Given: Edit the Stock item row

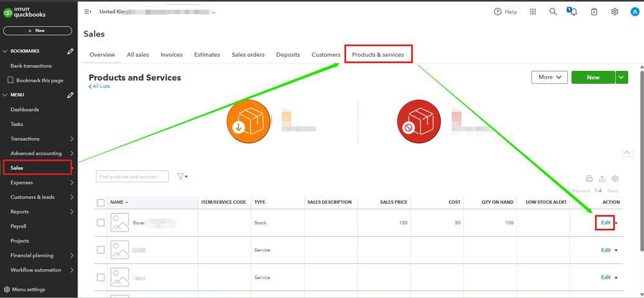Looking at the screenshot, I should [x=606, y=223].
